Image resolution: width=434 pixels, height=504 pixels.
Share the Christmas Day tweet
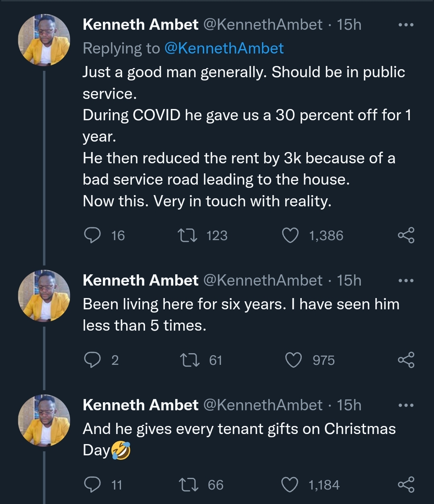pyautogui.click(x=406, y=485)
